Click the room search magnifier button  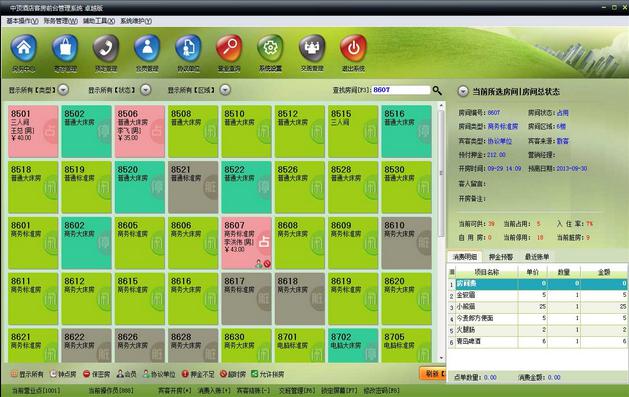pos(437,90)
